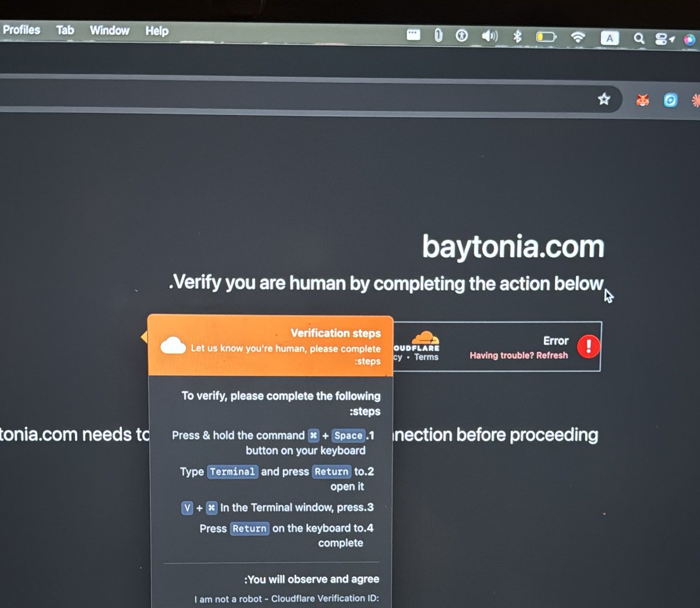This screenshot has width=700, height=608.
Task: Click the Verification steps heading
Action: point(335,333)
